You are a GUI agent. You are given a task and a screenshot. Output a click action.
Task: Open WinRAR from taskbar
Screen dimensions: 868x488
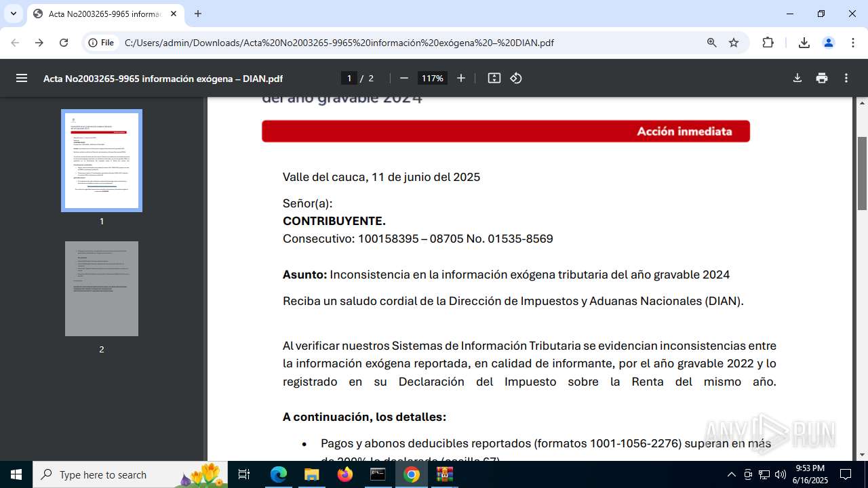click(444, 474)
